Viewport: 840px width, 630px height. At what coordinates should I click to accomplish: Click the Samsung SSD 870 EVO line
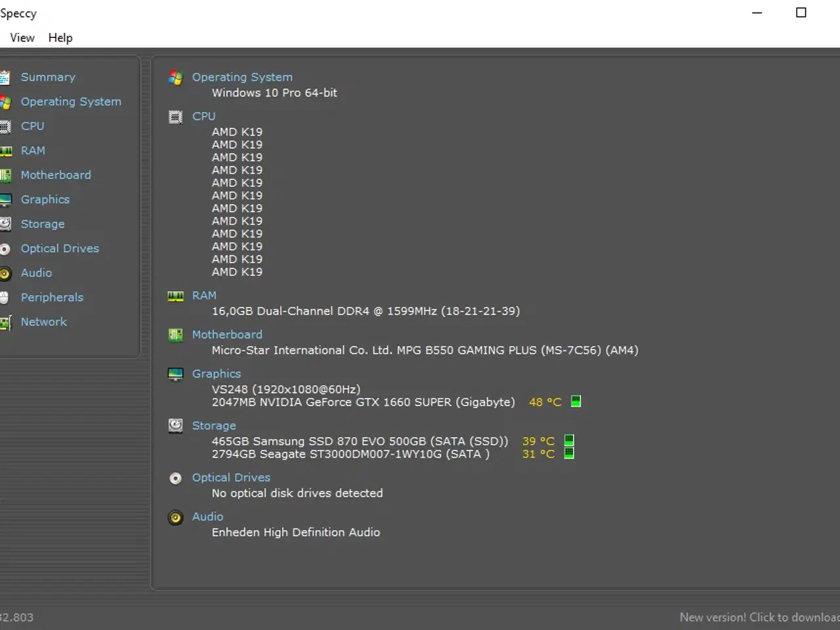(x=360, y=442)
